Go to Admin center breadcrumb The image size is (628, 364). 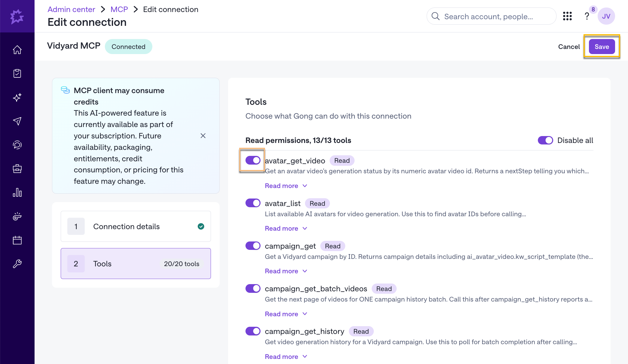point(71,9)
